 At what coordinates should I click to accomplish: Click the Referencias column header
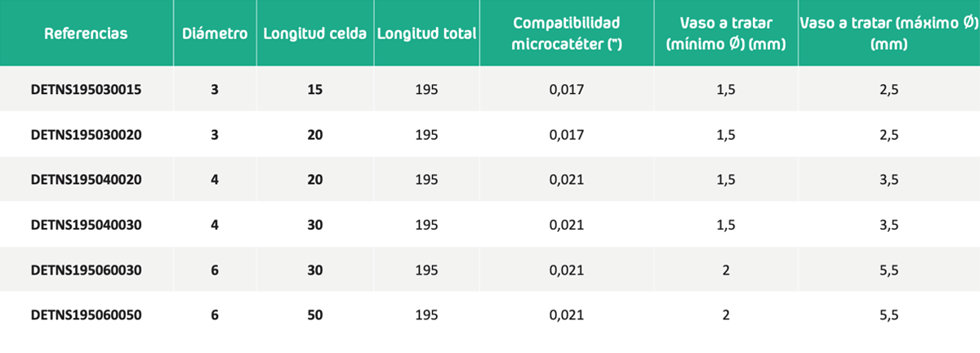pos(86,34)
